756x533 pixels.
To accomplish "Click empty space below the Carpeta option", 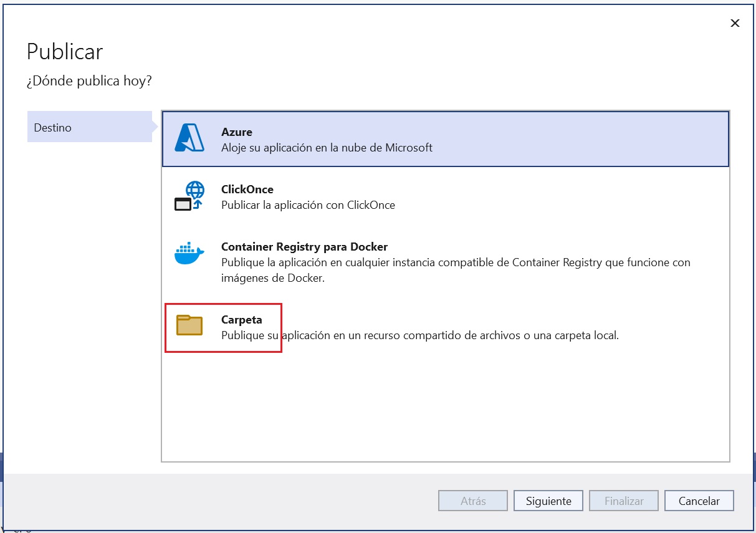I will click(x=445, y=405).
